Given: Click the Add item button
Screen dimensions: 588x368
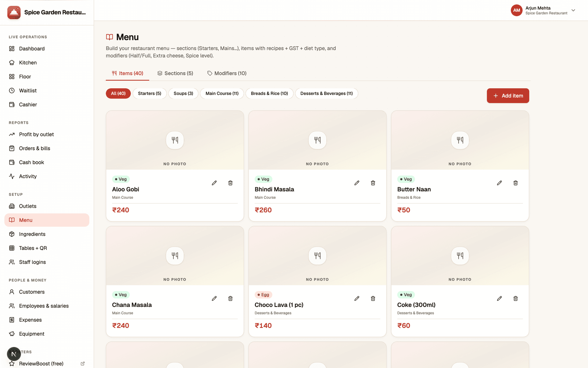Looking at the screenshot, I should (x=508, y=96).
